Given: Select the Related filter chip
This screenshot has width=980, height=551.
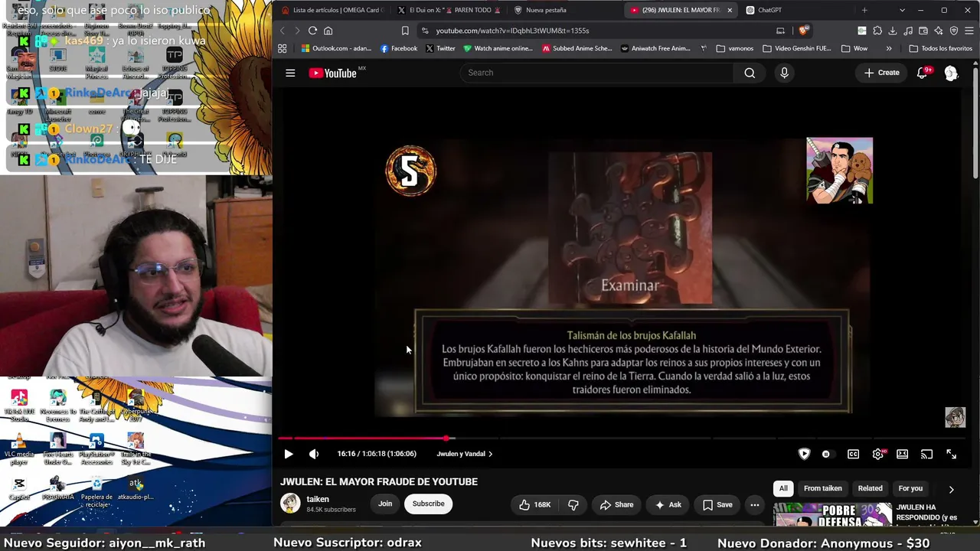Looking at the screenshot, I should pyautogui.click(x=870, y=488).
